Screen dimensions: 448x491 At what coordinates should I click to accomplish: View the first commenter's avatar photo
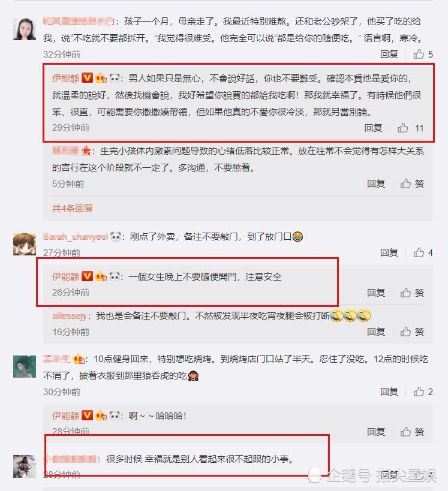tap(25, 29)
